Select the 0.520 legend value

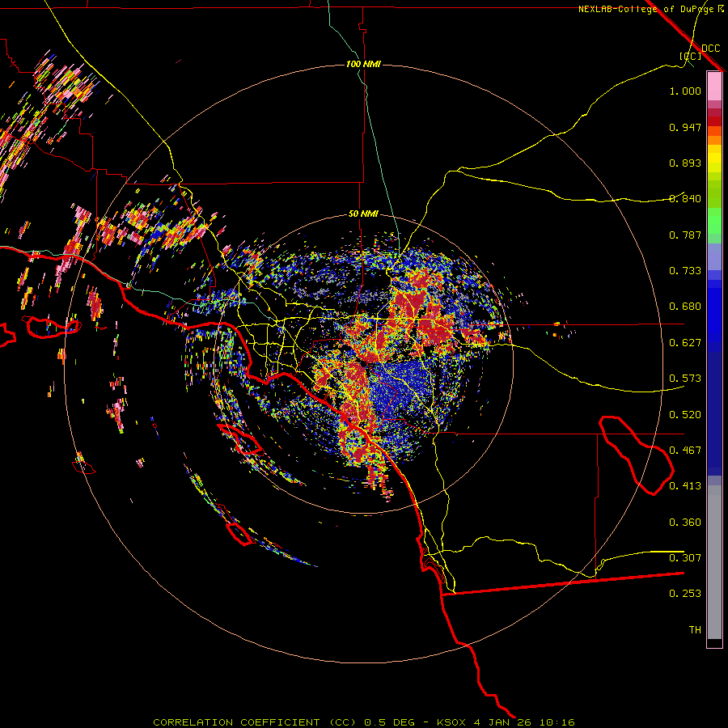(685, 415)
